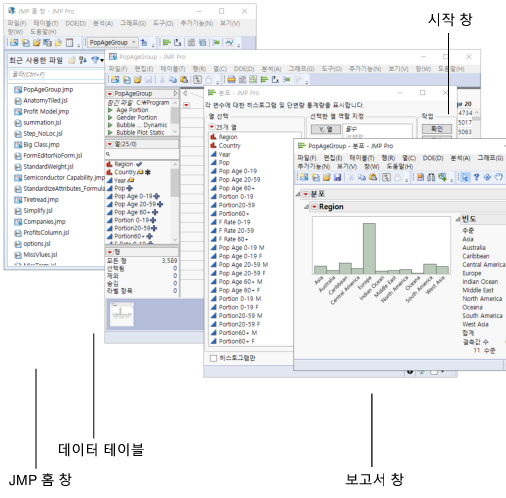
Task: Click Central America level in frequency table
Action: coord(483,264)
